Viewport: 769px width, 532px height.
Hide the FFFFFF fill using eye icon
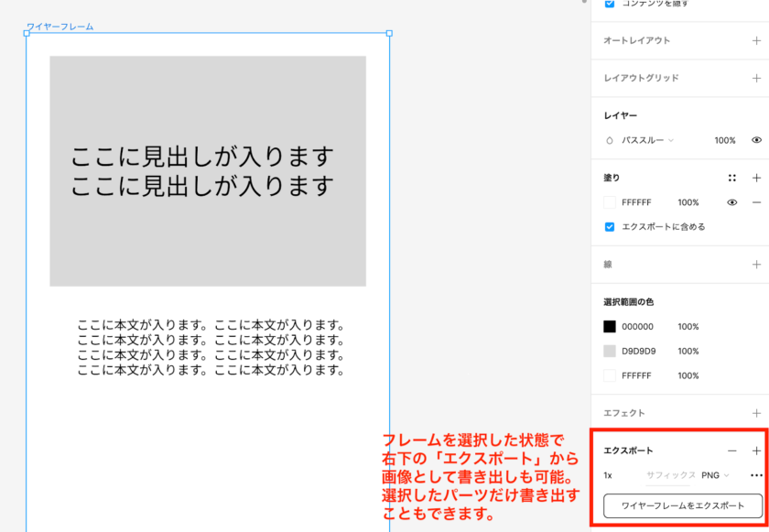pyautogui.click(x=731, y=202)
